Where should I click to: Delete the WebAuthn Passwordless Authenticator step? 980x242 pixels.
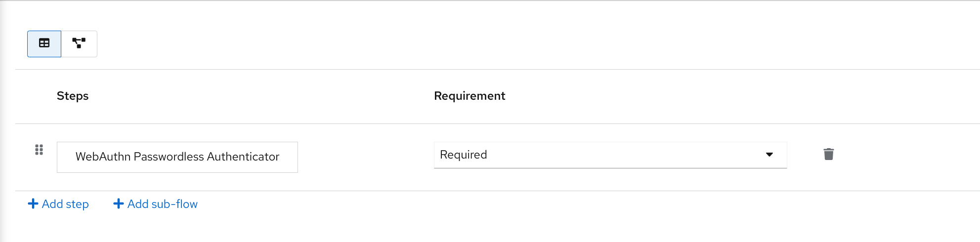pos(829,154)
